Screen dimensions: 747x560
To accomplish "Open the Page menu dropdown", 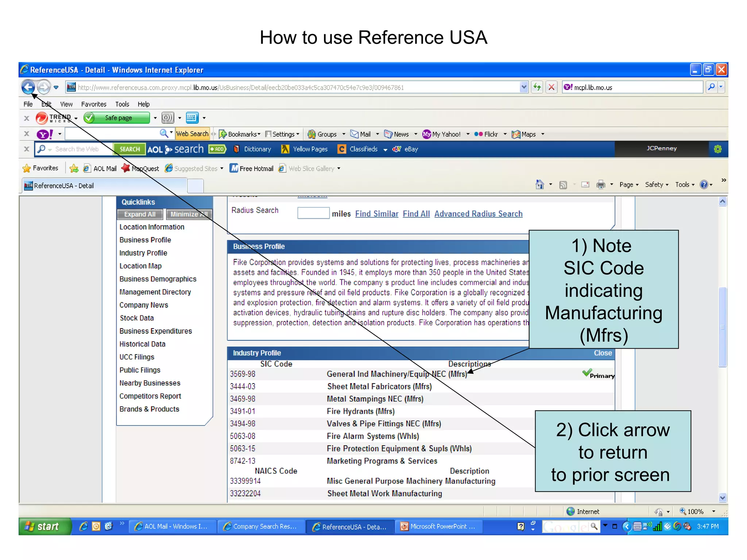I will point(629,184).
